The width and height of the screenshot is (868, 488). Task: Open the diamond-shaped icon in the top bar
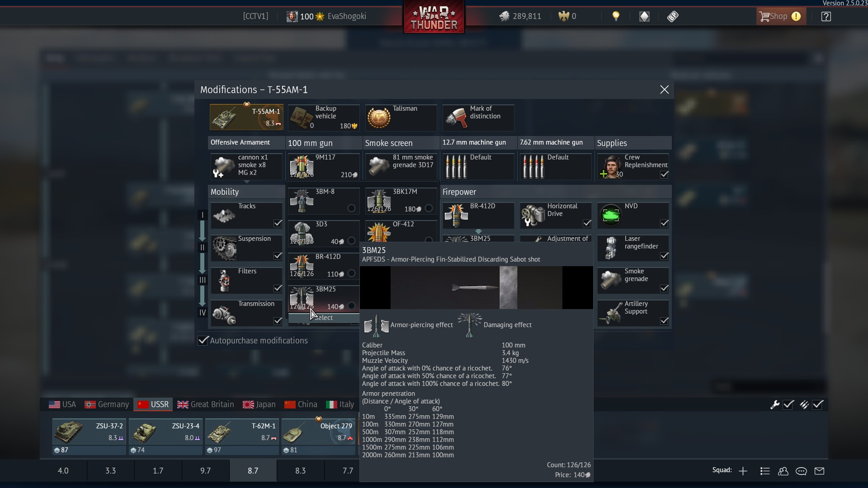(x=644, y=17)
